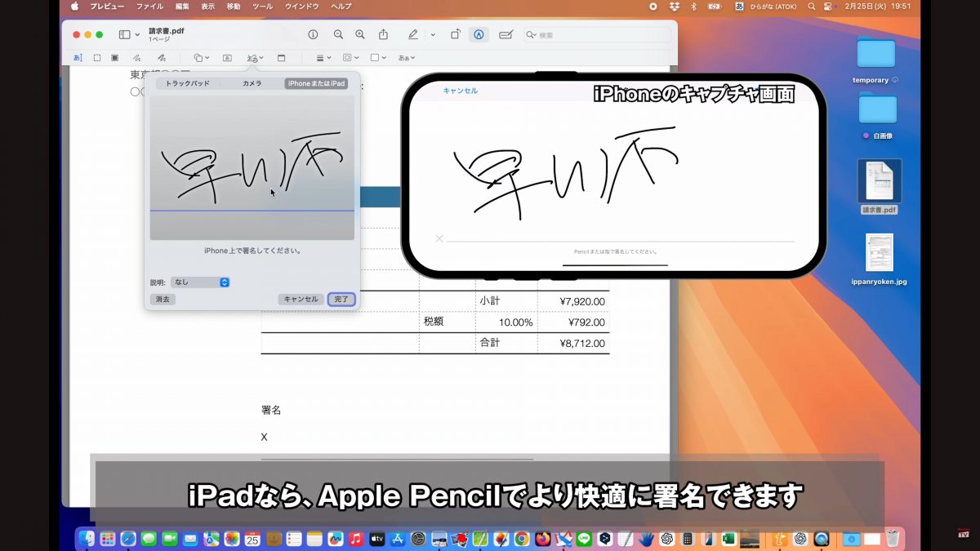
Task: Open the text style dropdown
Action: pos(407,58)
